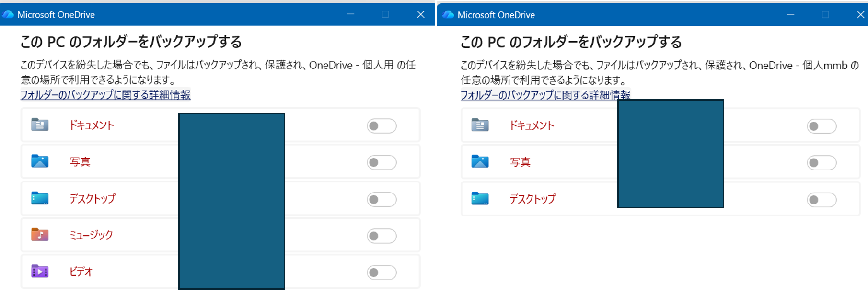Image resolution: width=868 pixels, height=295 pixels.
Task: Minimize the right Microsoft OneDrive window
Action: click(x=791, y=15)
